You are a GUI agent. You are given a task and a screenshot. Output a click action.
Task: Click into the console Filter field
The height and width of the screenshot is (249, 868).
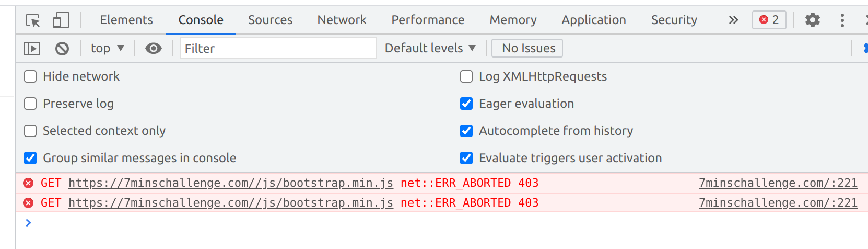tap(277, 49)
